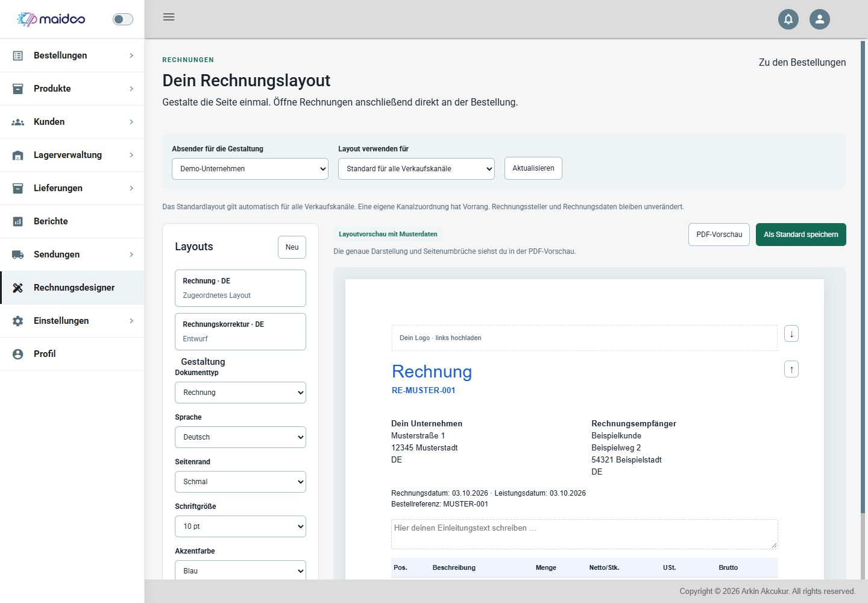Click the Aktualisieren button
Image resolution: width=868 pixels, height=603 pixels.
point(533,168)
